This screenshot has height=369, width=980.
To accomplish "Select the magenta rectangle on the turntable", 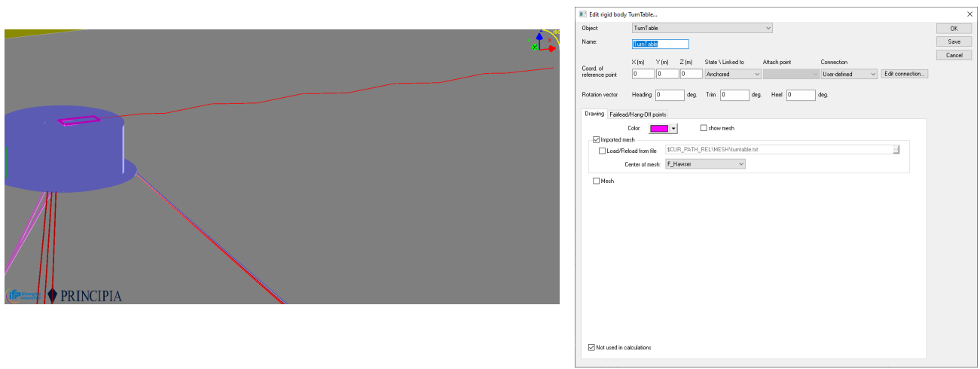I will [x=78, y=120].
